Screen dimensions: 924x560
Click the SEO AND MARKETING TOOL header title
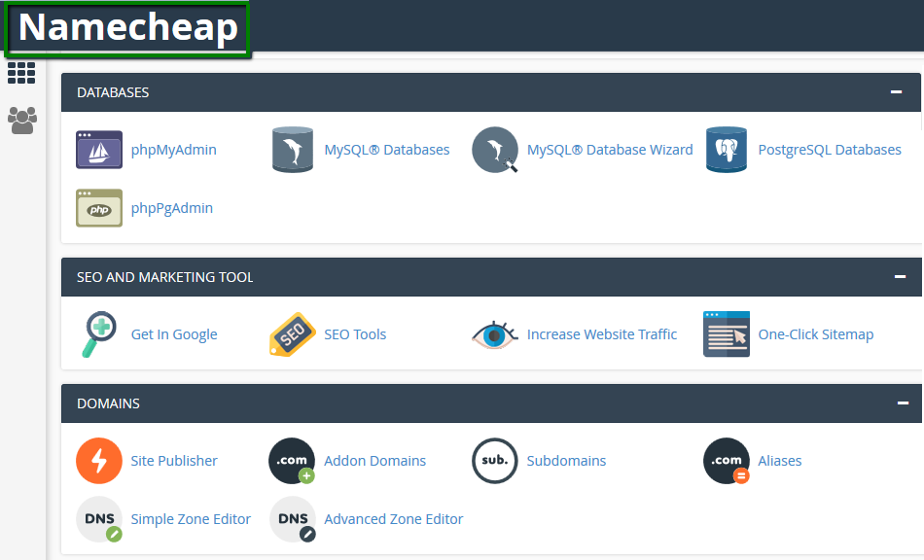pyautogui.click(x=165, y=277)
